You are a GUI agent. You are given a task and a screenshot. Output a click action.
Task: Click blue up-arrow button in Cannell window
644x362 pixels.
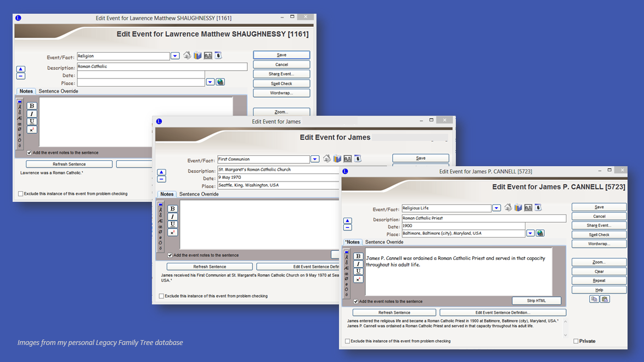(347, 220)
